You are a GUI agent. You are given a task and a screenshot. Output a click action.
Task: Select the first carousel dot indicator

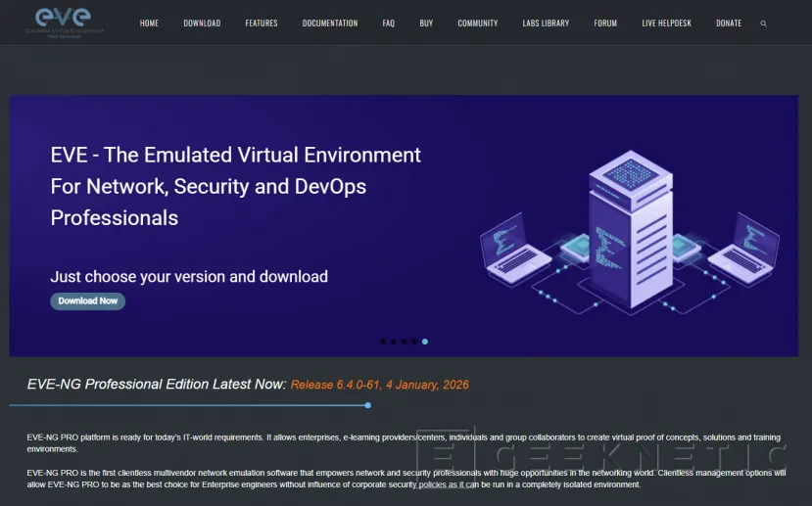pyautogui.click(x=382, y=342)
